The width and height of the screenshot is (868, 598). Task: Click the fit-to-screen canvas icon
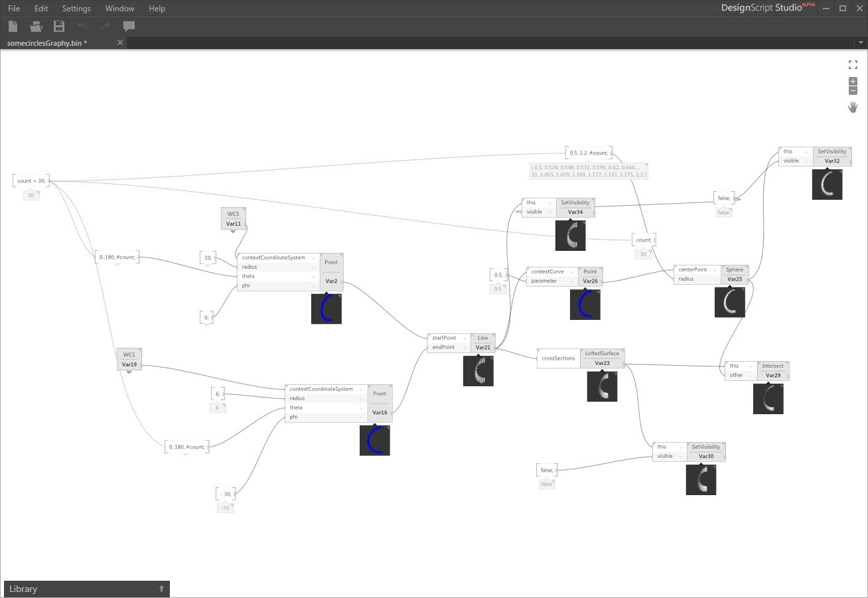click(x=853, y=64)
